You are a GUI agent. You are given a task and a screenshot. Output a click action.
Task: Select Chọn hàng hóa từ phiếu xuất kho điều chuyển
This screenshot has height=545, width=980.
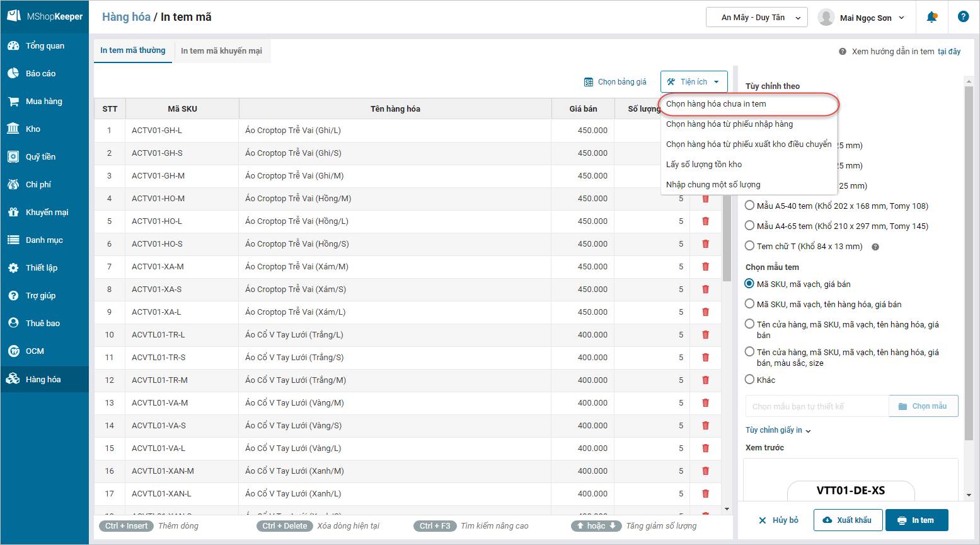coord(749,144)
